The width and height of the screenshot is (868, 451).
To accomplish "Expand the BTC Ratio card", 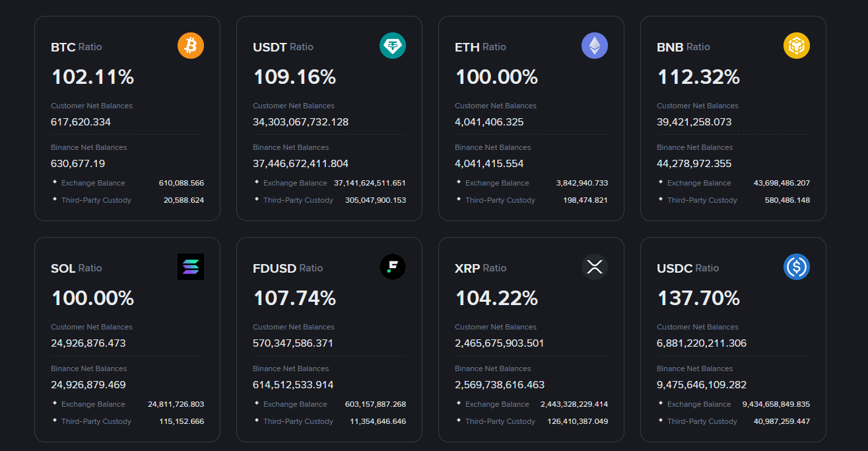I will point(127,118).
